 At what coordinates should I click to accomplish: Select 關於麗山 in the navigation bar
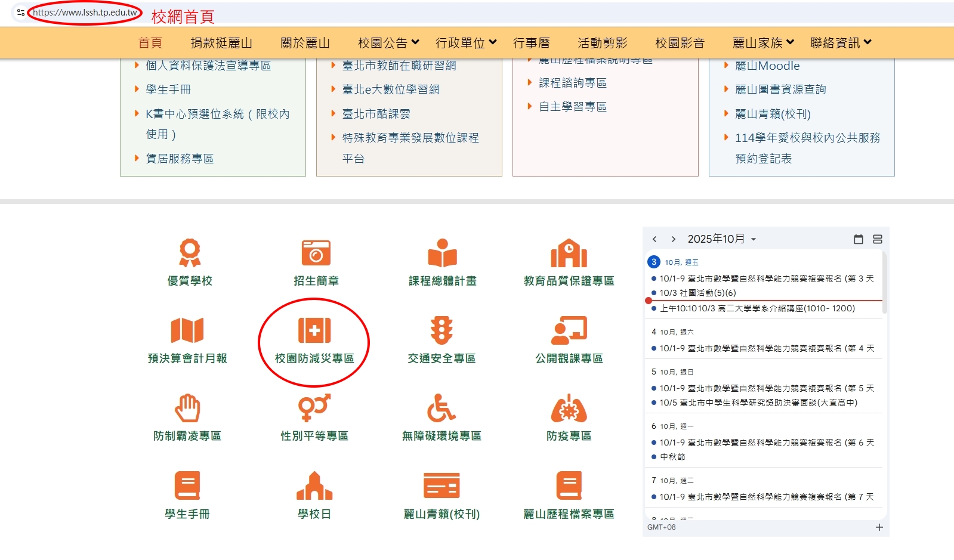pyautogui.click(x=305, y=43)
